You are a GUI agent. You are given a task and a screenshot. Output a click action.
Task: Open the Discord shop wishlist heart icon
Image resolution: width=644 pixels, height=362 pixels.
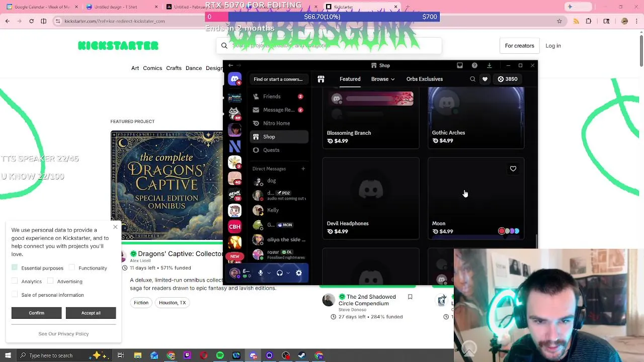click(x=485, y=79)
